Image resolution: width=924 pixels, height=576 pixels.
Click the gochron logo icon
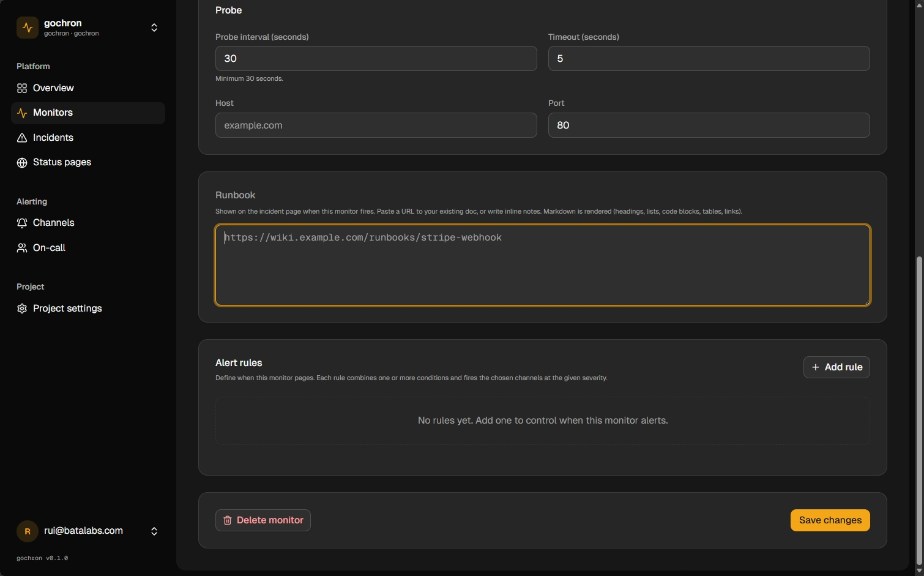tap(28, 28)
